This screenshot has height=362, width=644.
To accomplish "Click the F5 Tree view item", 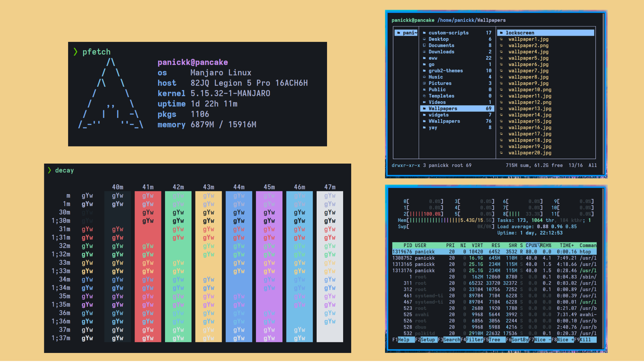I will (x=494, y=340).
